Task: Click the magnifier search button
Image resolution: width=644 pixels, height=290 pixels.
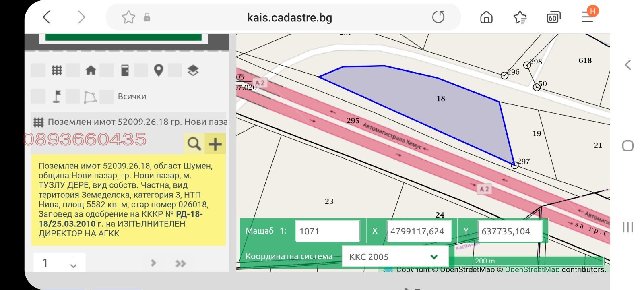Action: pyautogui.click(x=194, y=144)
